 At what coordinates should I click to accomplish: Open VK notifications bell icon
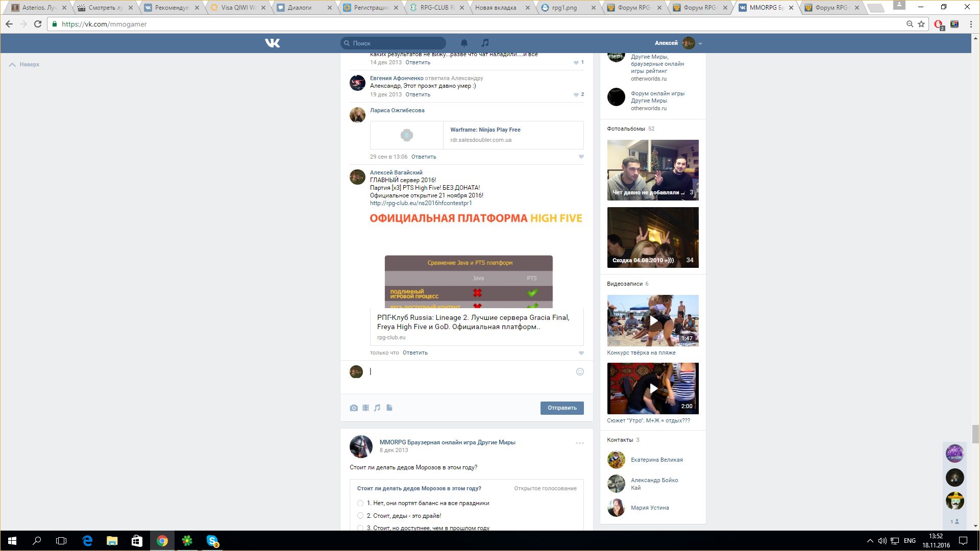[464, 43]
